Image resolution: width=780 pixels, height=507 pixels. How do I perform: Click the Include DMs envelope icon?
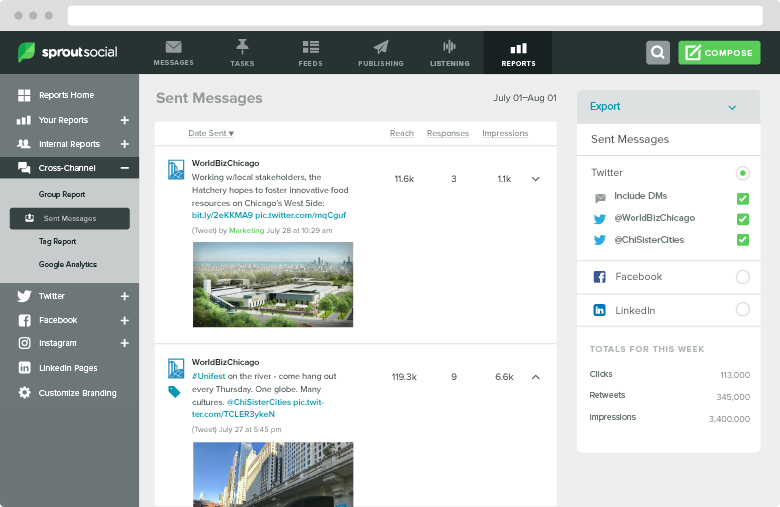[600, 198]
